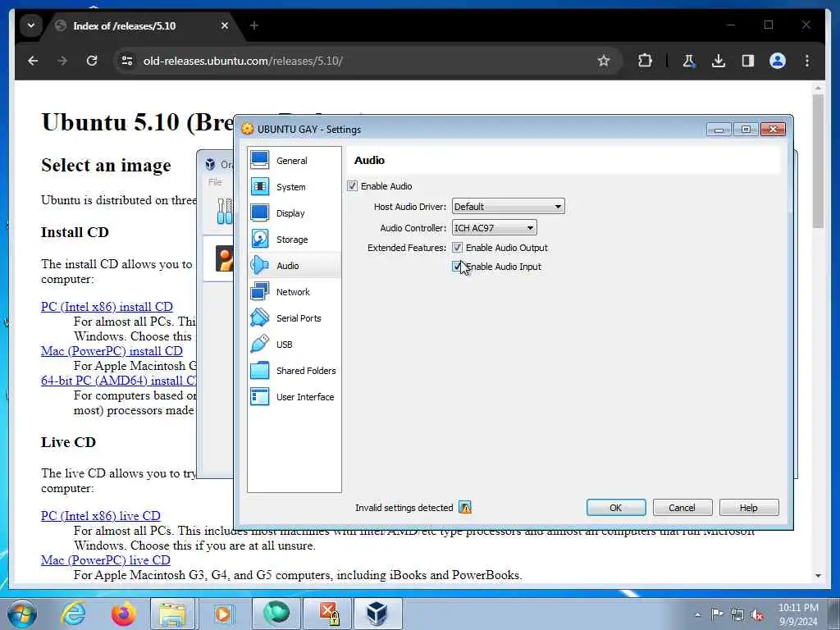The image size is (840, 630).
Task: Open Chrome Labs flask icon
Action: pyautogui.click(x=689, y=61)
